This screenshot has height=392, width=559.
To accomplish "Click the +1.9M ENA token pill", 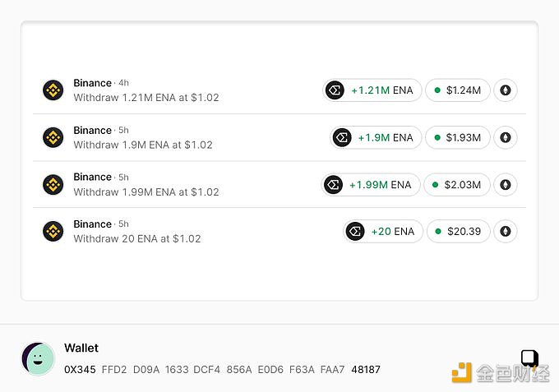I will pyautogui.click(x=376, y=137).
